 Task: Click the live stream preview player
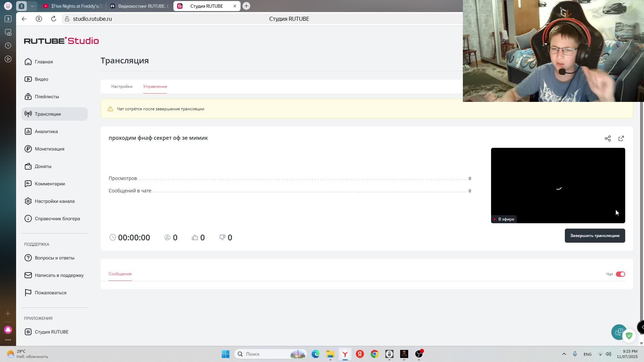(558, 185)
